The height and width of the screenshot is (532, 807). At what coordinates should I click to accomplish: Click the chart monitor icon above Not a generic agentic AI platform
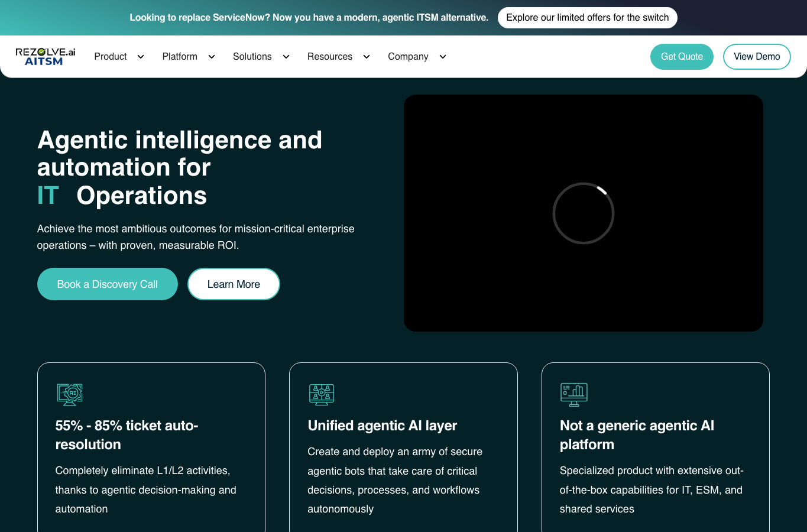pos(573,394)
